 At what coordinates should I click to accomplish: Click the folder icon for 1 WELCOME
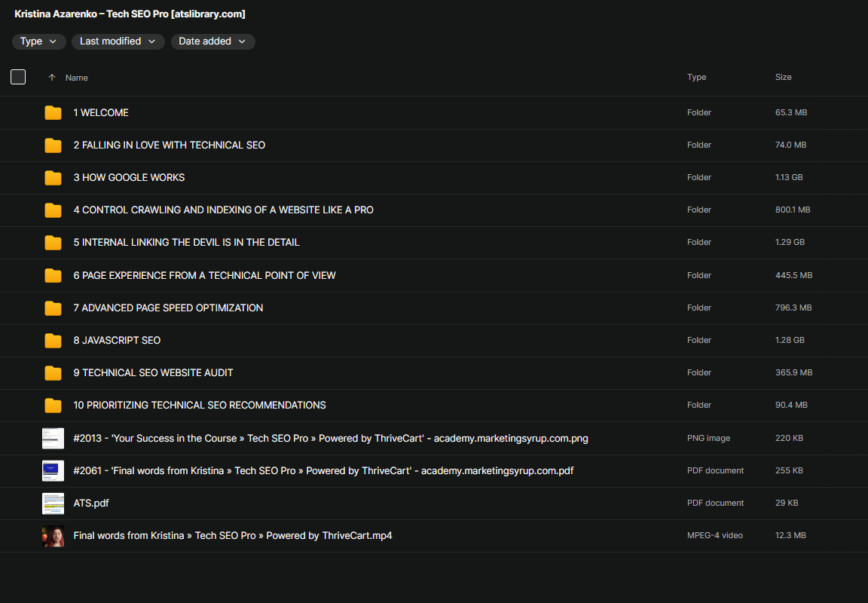pos(53,113)
